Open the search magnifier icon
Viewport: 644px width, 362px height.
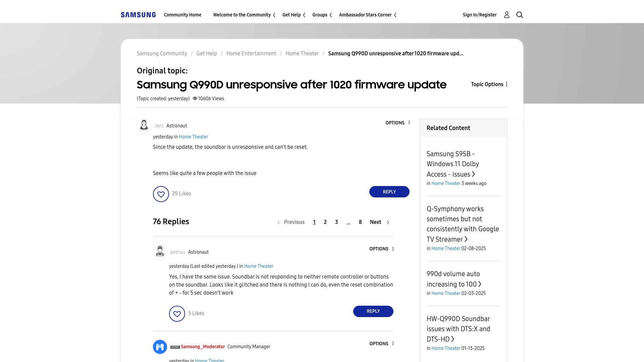click(x=520, y=15)
